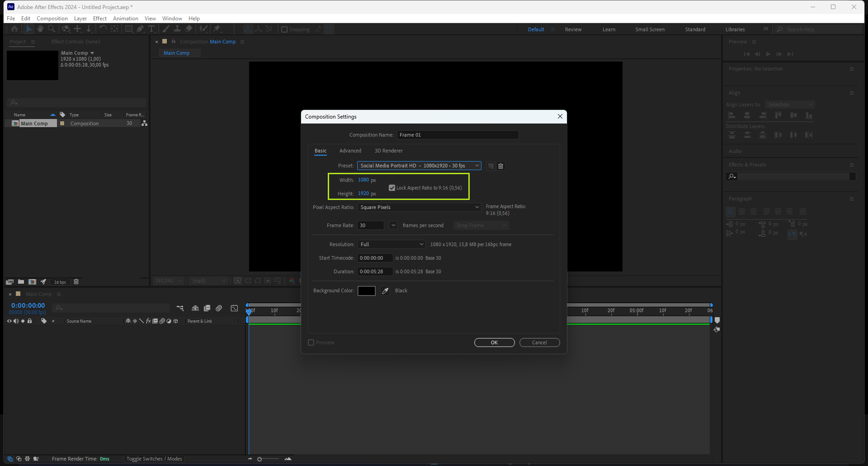
Task: Click the Background Color eyedropper
Action: tap(385, 291)
